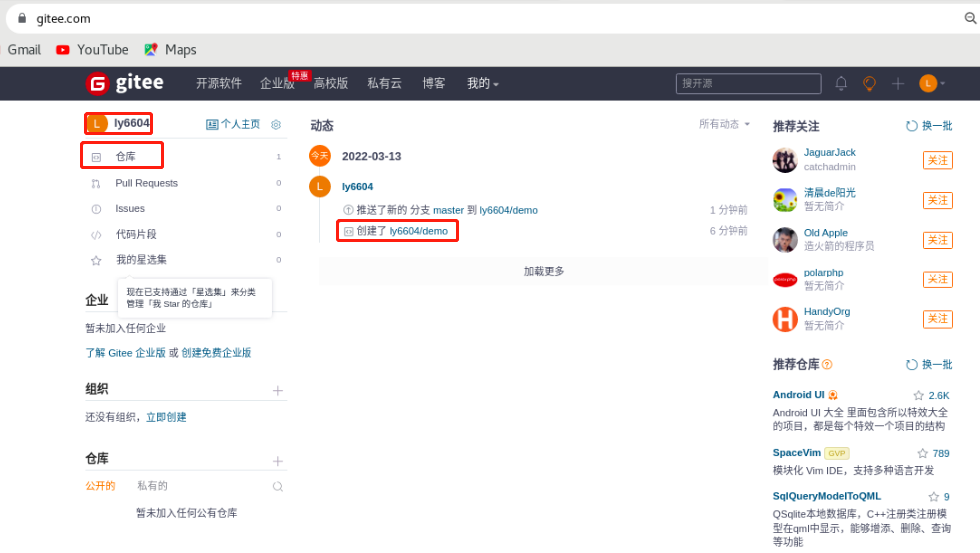Open HandyOrg profile name link
980x553 pixels.
click(827, 311)
